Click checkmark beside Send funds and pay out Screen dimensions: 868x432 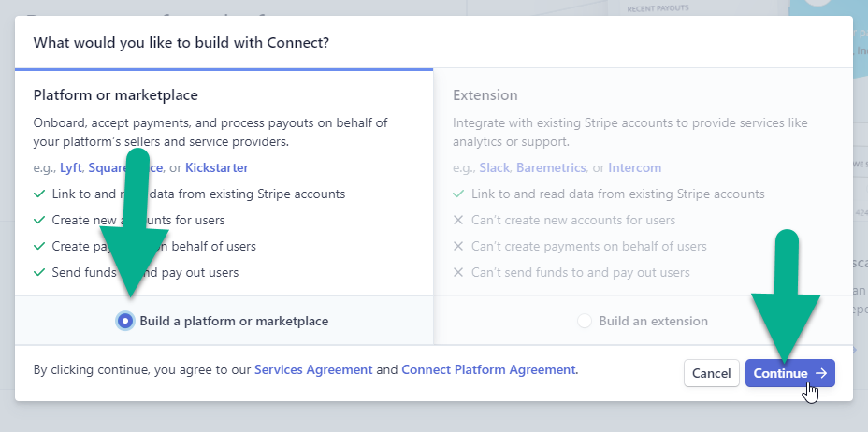point(38,272)
